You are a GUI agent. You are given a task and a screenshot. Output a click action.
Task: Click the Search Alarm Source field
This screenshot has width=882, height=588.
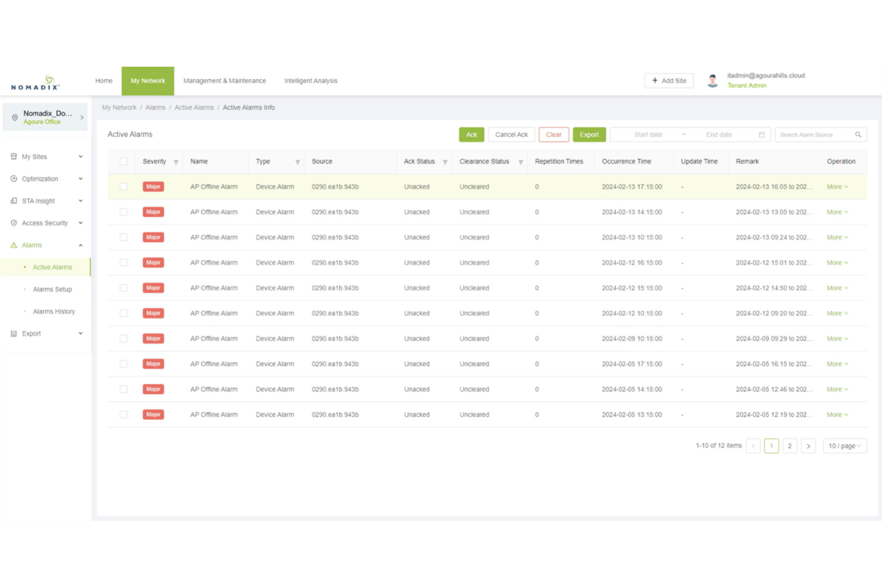pyautogui.click(x=821, y=135)
